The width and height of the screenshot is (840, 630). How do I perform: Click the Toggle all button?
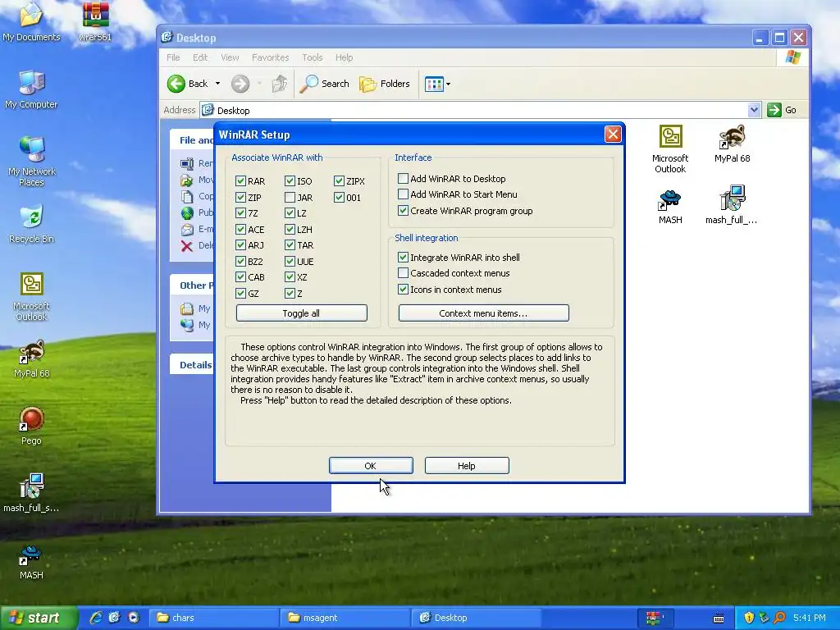click(x=301, y=313)
